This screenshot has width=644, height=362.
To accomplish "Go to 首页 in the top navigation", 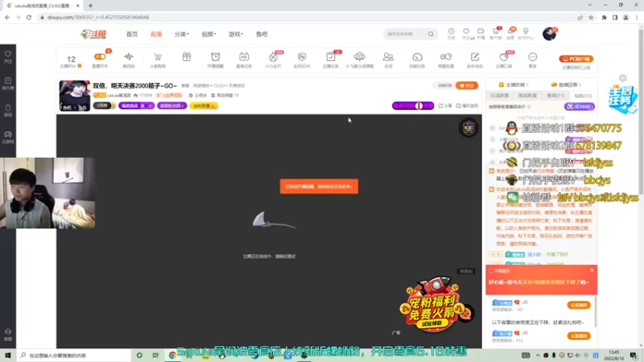I will [132, 34].
